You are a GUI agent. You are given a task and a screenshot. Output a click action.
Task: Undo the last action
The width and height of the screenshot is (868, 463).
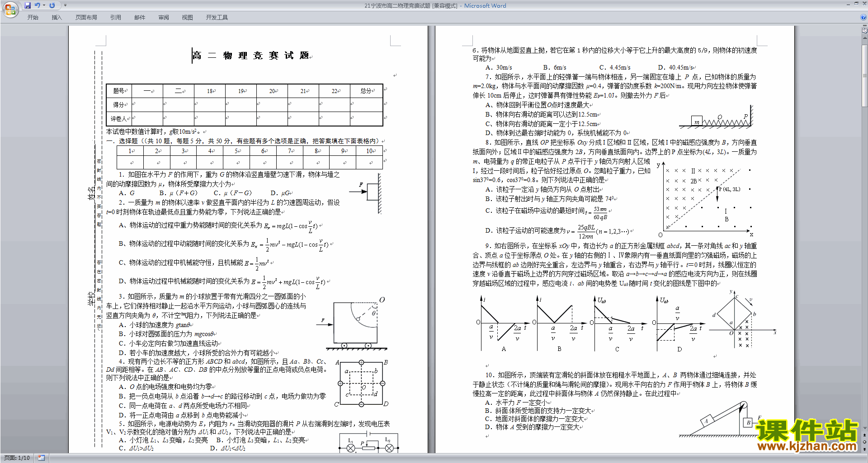[x=38, y=5]
